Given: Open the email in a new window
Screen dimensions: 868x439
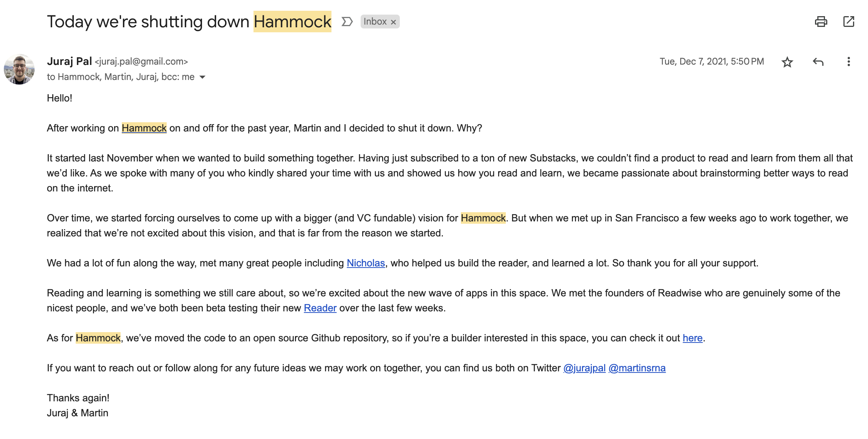Looking at the screenshot, I should click(x=849, y=22).
